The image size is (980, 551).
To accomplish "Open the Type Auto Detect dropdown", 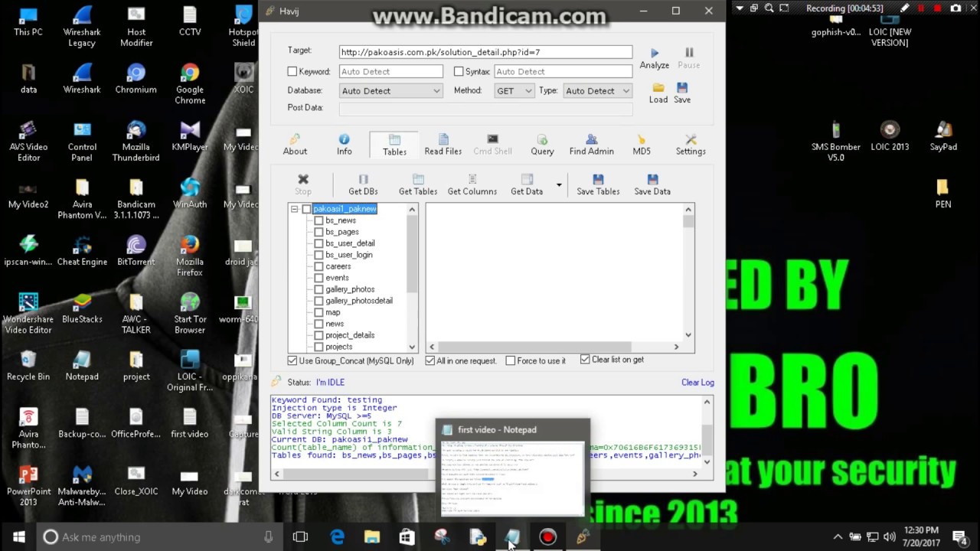I will pyautogui.click(x=598, y=90).
